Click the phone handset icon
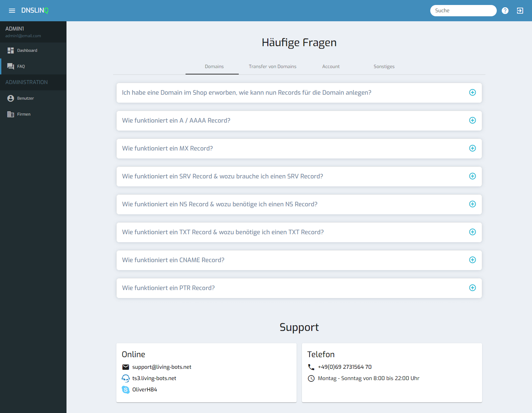 pos(311,367)
